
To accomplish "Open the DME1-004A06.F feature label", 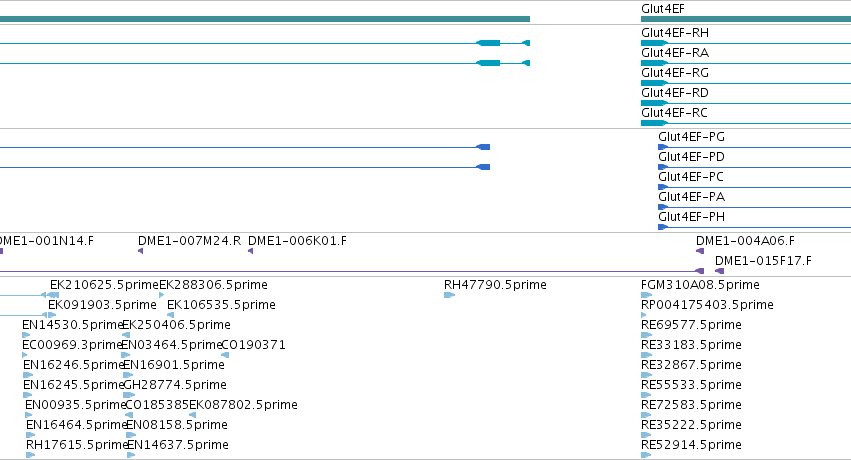I will [x=745, y=240].
